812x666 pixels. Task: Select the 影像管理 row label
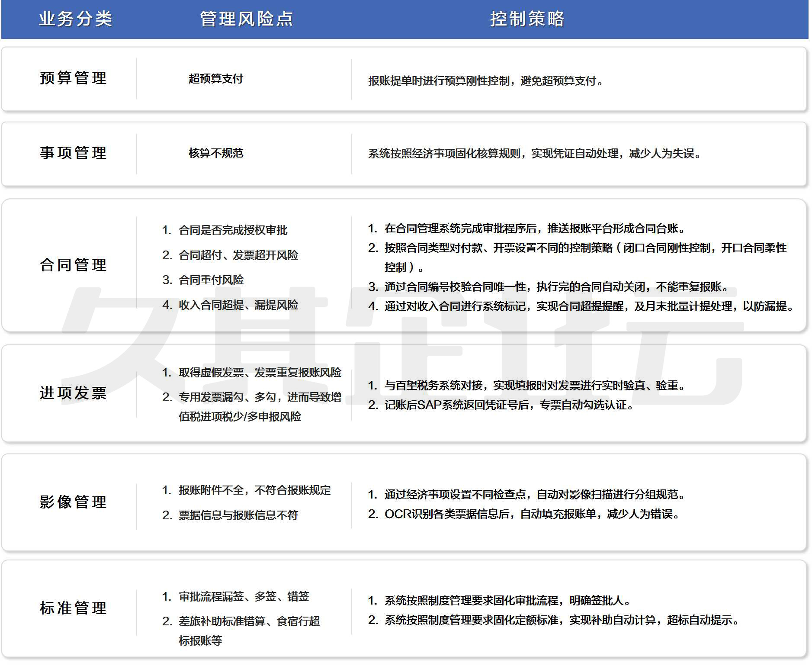pyautogui.click(x=73, y=502)
